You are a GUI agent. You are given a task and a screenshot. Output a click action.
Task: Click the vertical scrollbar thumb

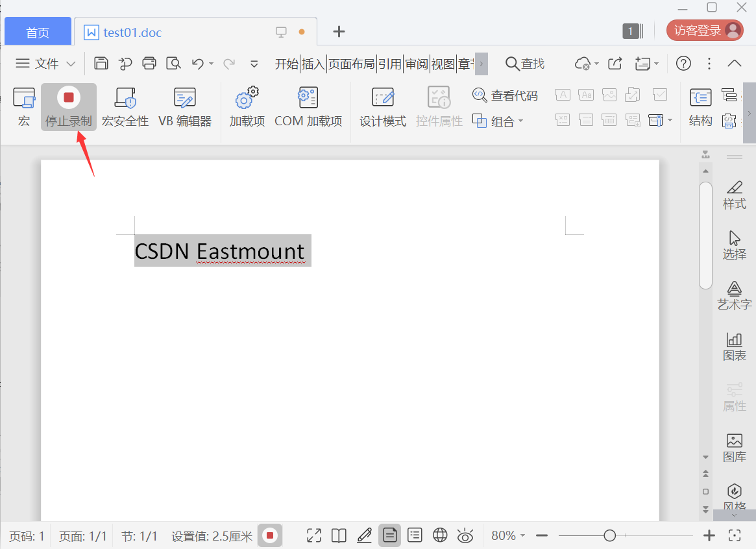point(705,236)
